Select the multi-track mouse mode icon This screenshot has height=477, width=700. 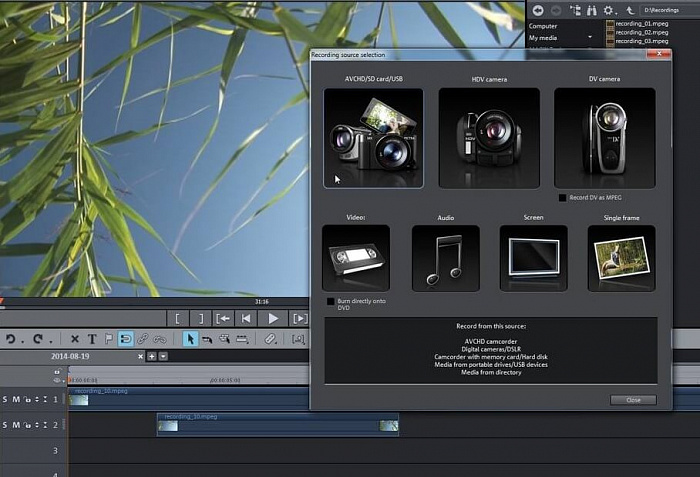coord(225,339)
